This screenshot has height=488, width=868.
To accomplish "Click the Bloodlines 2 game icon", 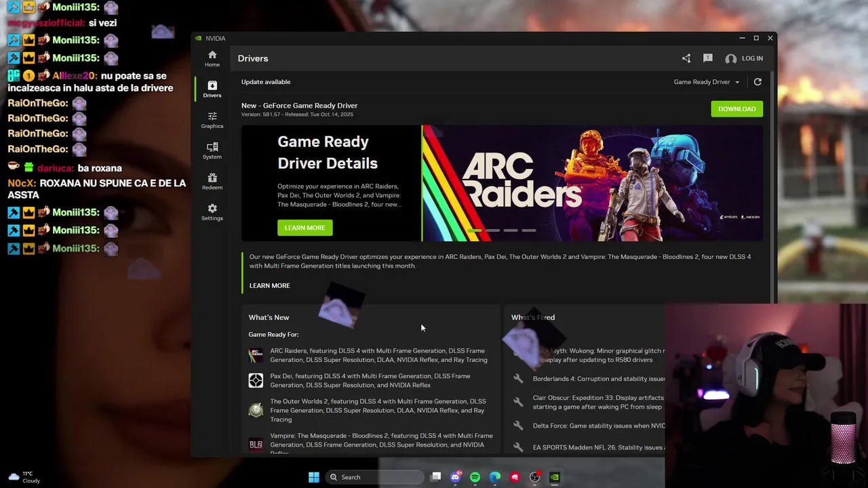I will point(256,445).
